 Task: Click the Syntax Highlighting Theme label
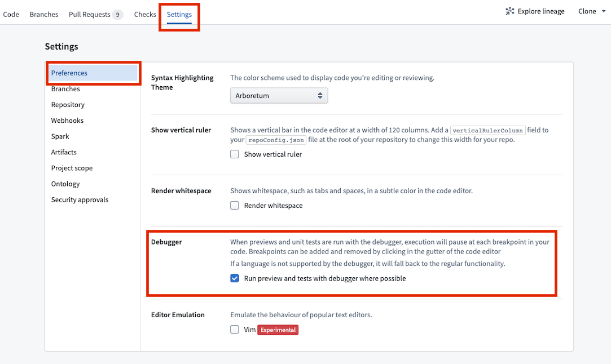(182, 82)
